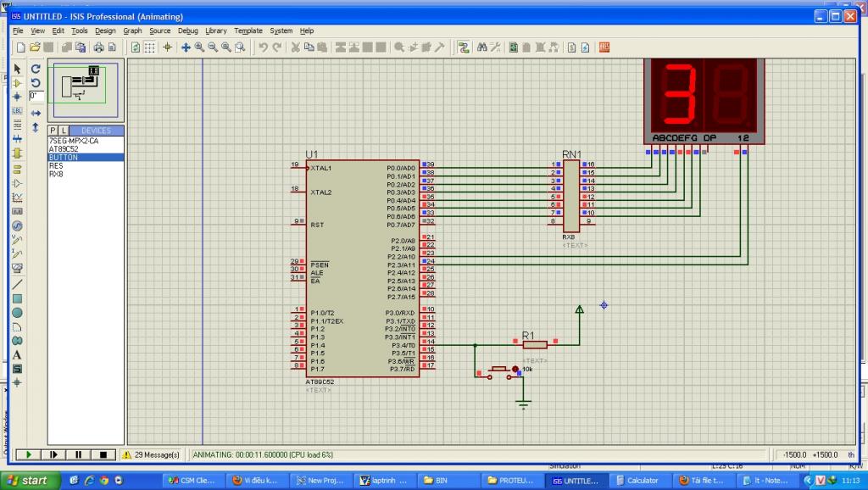This screenshot has width=868, height=490.
Task: Click the rotation angle input field
Action: [x=36, y=97]
